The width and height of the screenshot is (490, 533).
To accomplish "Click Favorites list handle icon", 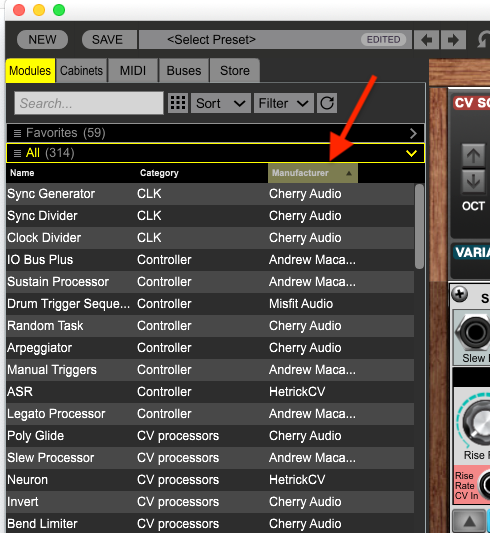I will pos(17,133).
